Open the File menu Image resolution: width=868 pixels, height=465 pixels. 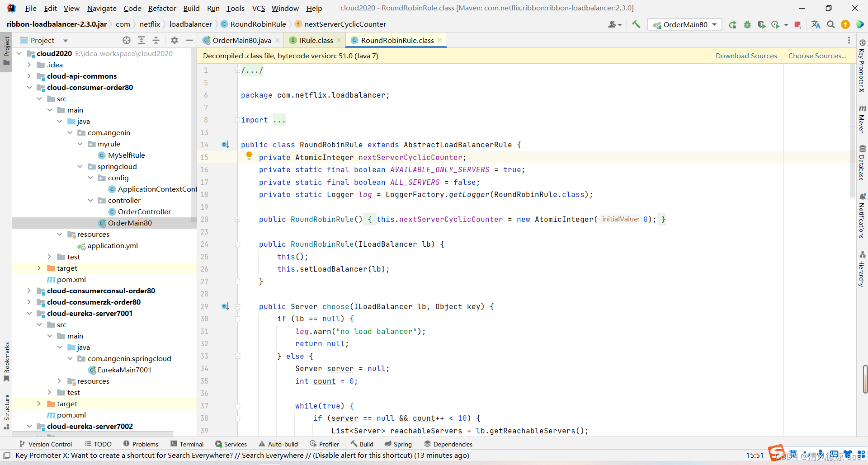point(31,8)
